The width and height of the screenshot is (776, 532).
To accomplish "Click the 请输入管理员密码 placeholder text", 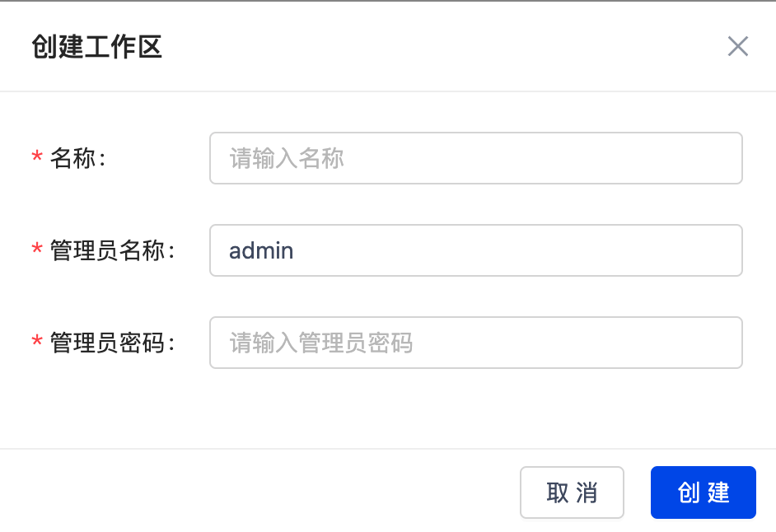I will click(320, 343).
